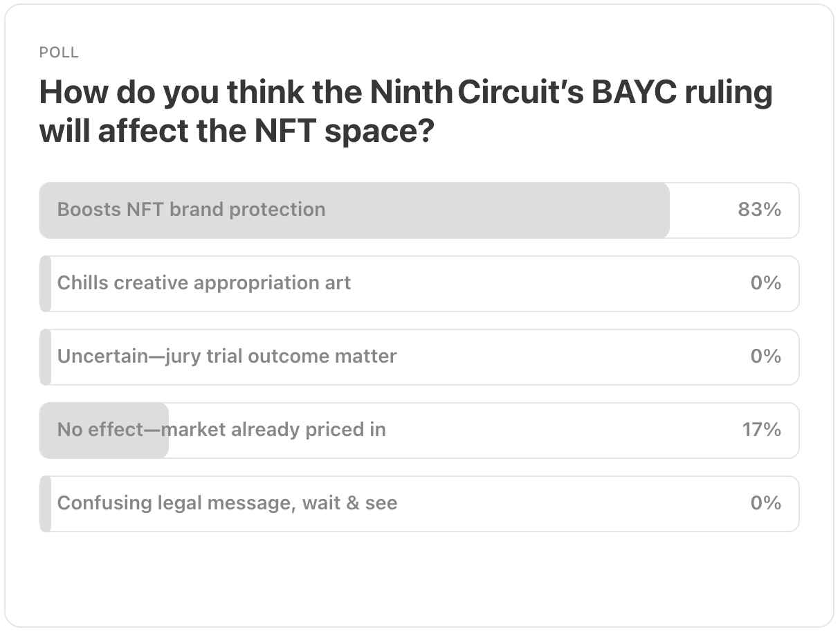
Task: Select "Confusing legal message, wait & see"
Action: (227, 503)
